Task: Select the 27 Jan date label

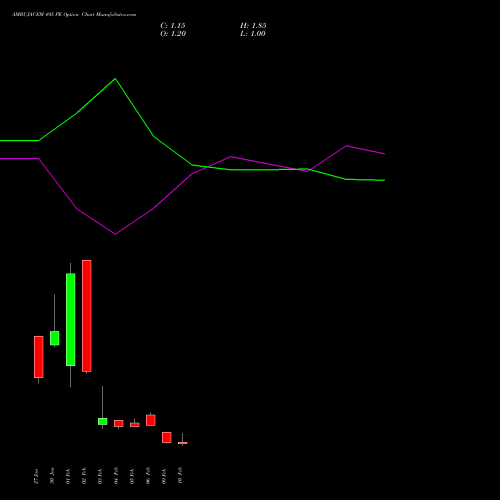Action: pos(36,476)
